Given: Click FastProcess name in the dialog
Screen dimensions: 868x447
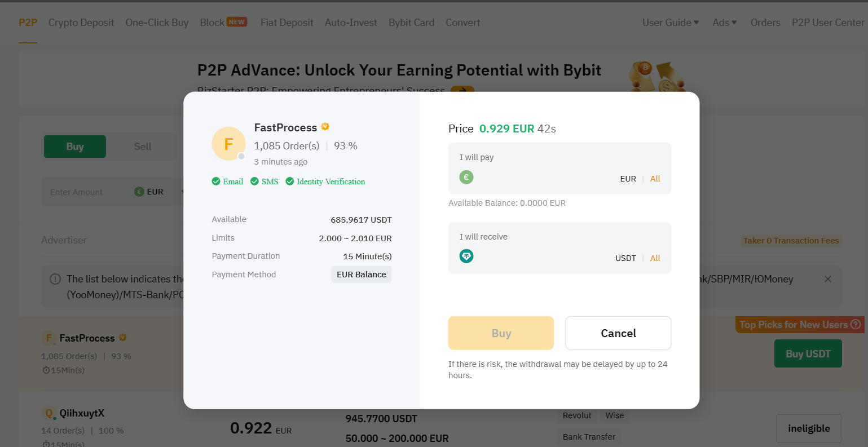Looking at the screenshot, I should (x=285, y=127).
